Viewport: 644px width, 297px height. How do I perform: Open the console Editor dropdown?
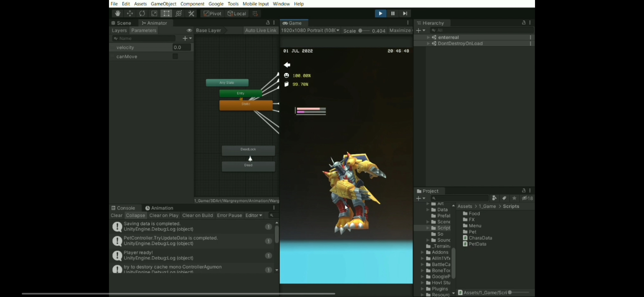pyautogui.click(x=253, y=215)
